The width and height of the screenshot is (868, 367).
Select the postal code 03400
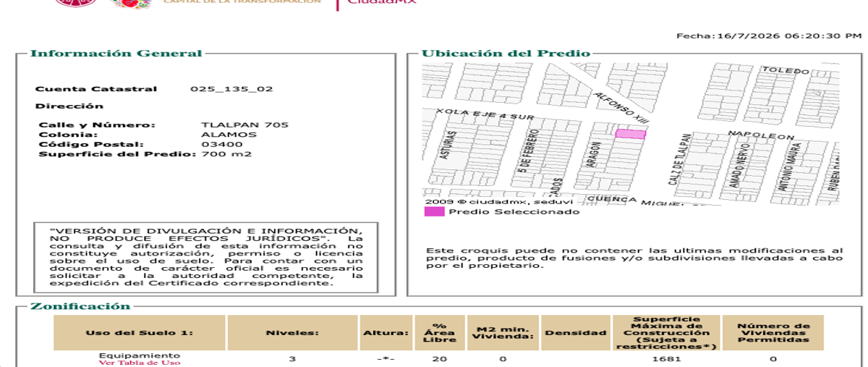(222, 144)
